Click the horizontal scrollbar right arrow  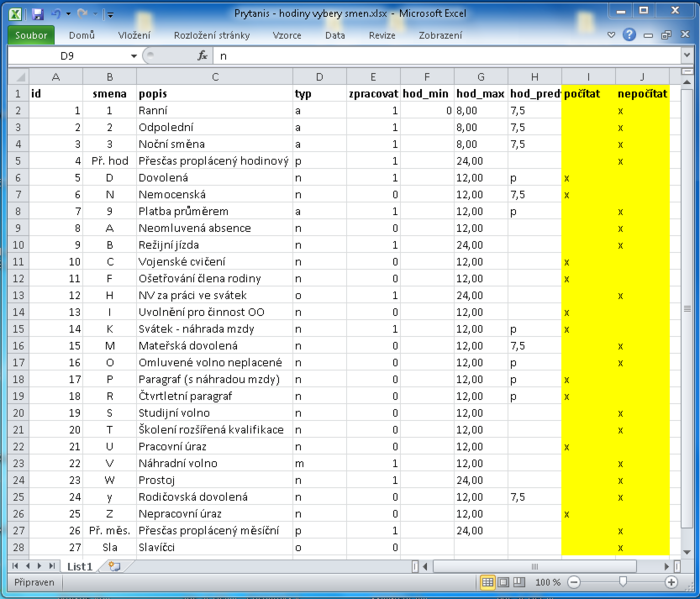pyautogui.click(x=667, y=566)
